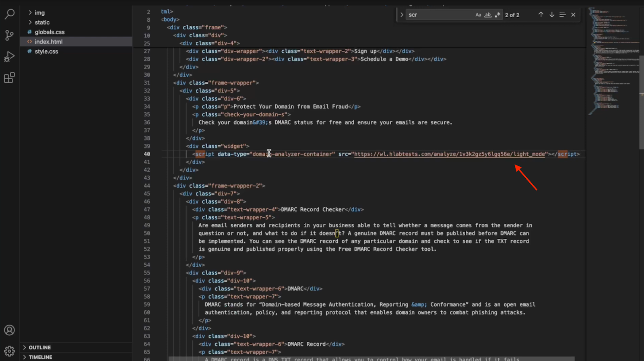Click 'DMARC stands for' text on line 59

click(230, 305)
